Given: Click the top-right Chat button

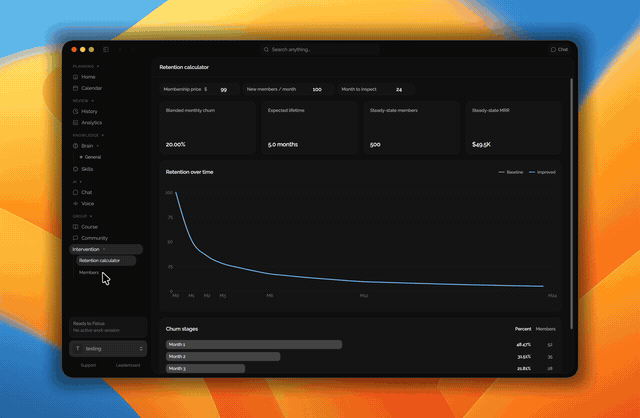Looking at the screenshot, I should pos(559,49).
